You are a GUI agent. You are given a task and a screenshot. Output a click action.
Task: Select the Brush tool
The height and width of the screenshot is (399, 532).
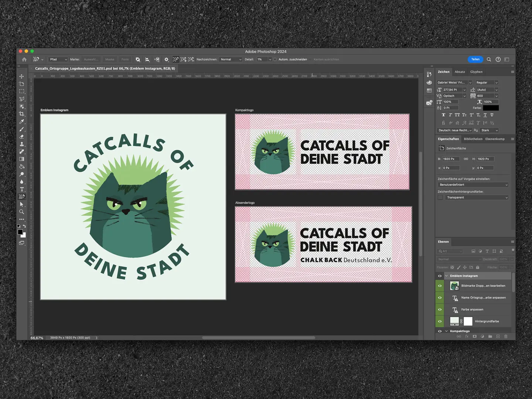click(x=22, y=129)
